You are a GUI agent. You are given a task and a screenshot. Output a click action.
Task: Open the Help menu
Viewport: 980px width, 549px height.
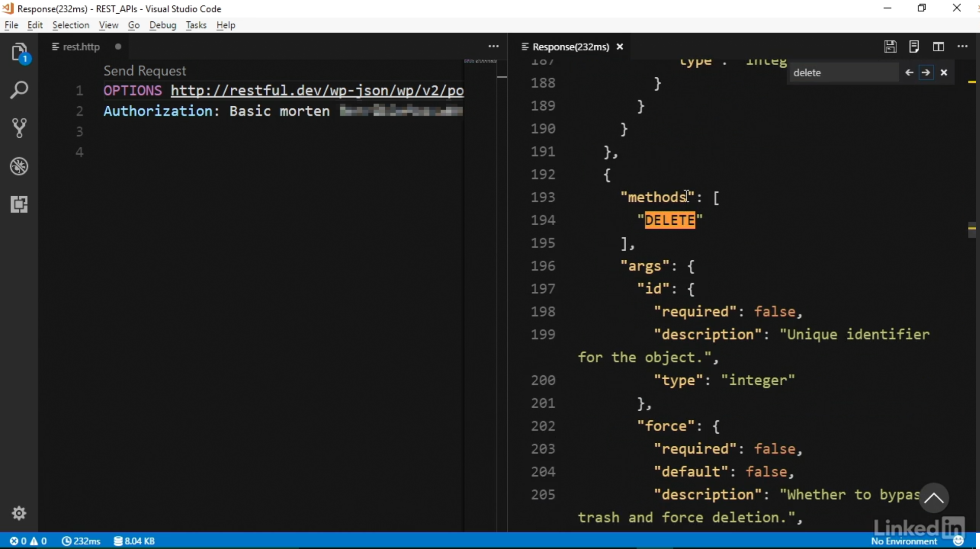coord(226,25)
